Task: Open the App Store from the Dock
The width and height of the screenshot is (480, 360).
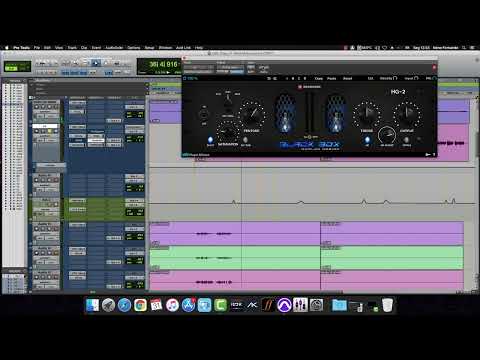Action: click(188, 305)
